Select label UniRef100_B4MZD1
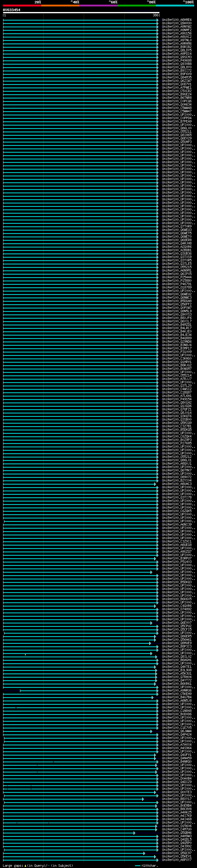The width and height of the screenshot is (197, 868). point(176,325)
